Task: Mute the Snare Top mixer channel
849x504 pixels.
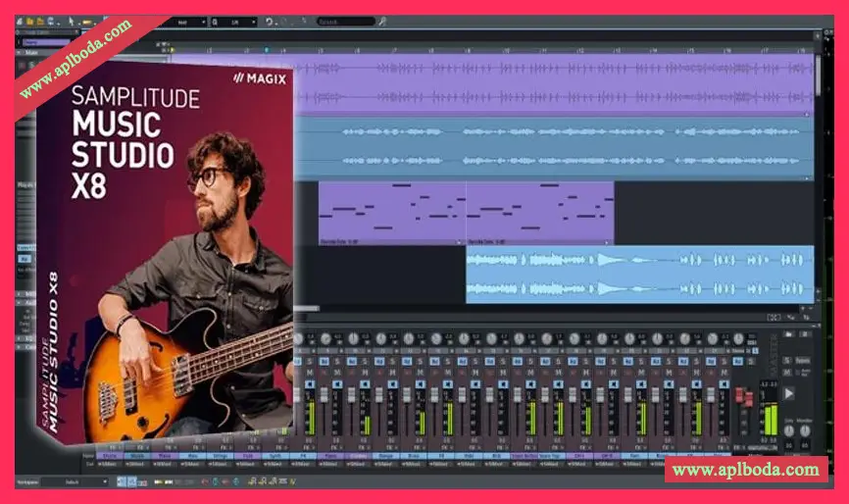Action: [x=558, y=373]
